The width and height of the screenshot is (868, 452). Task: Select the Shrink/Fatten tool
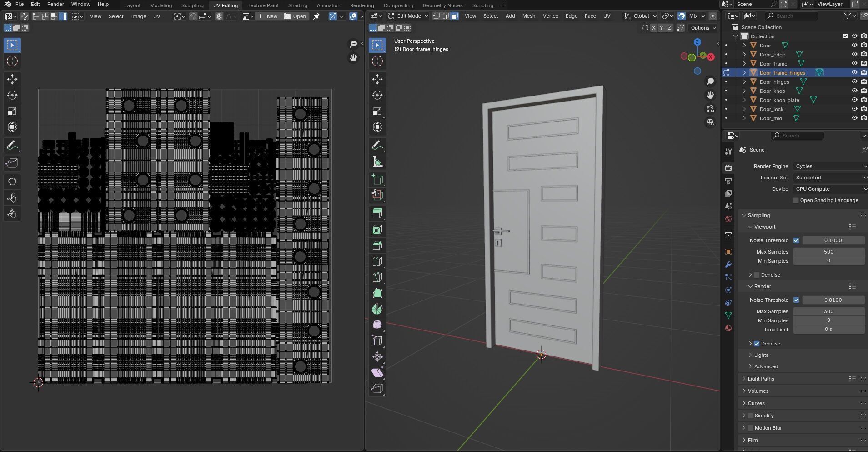(377, 357)
